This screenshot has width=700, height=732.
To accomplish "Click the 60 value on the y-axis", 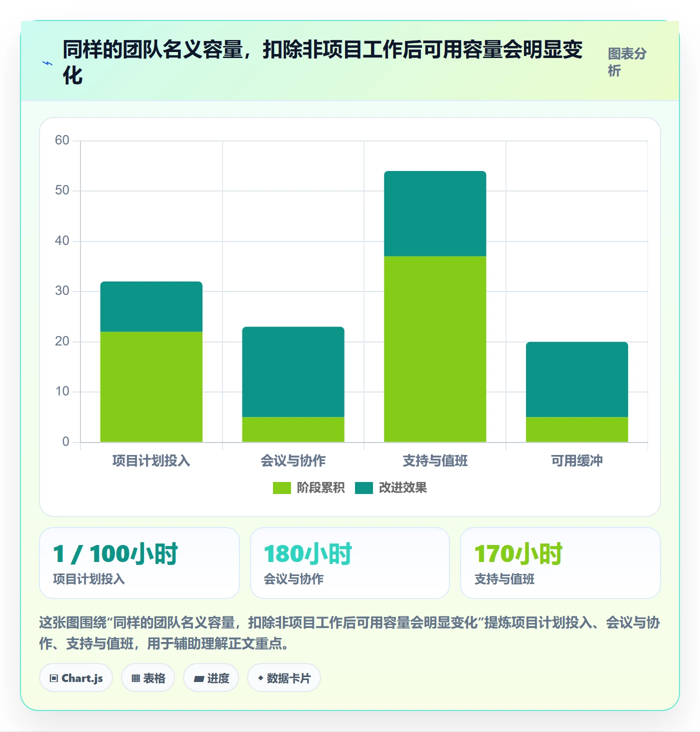I will click(62, 140).
